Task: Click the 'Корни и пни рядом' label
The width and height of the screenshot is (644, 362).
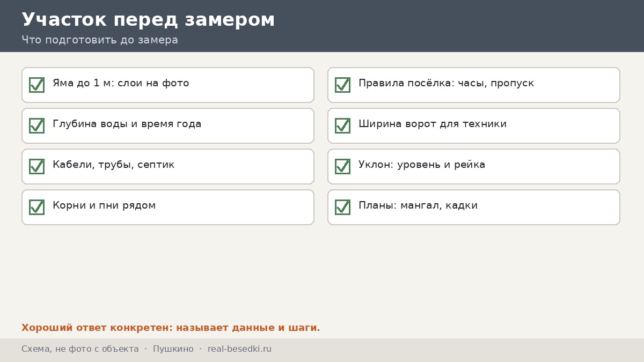Action: (104, 205)
